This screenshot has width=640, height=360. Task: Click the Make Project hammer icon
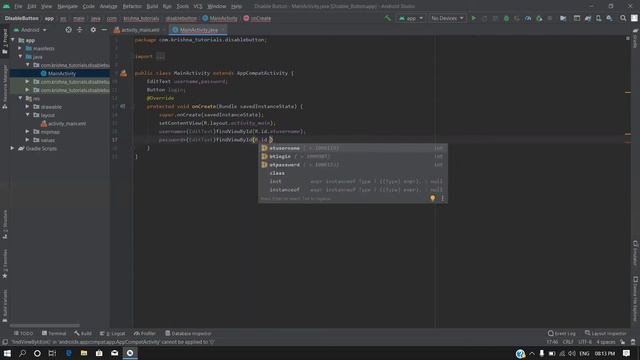[388, 18]
